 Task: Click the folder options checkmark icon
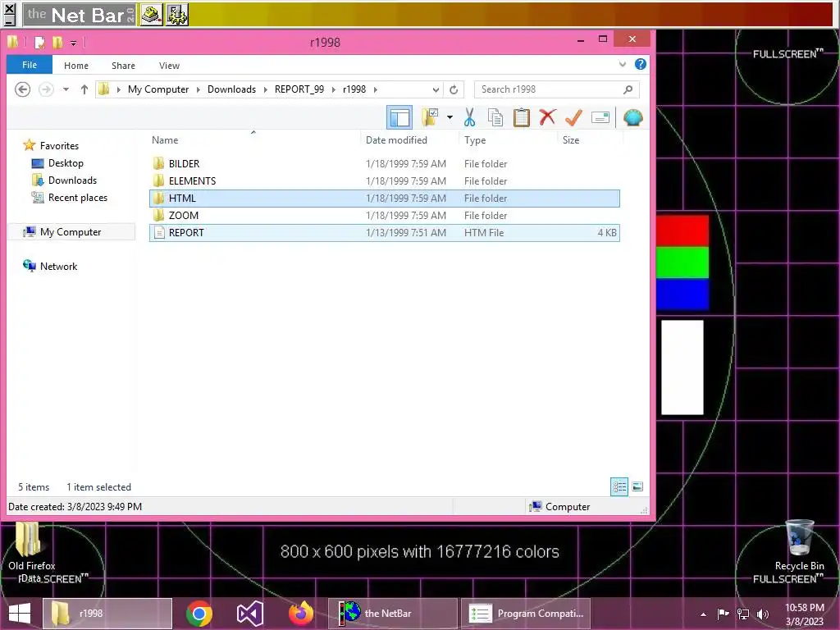coord(430,117)
